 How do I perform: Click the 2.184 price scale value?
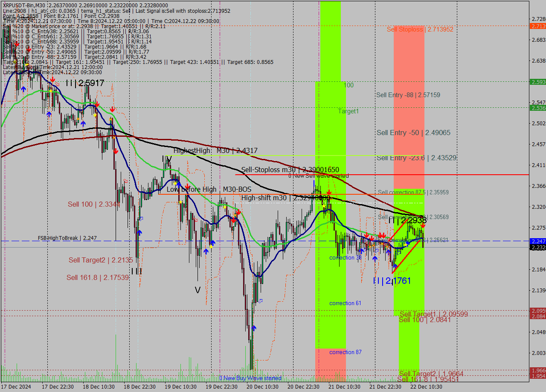click(538, 269)
